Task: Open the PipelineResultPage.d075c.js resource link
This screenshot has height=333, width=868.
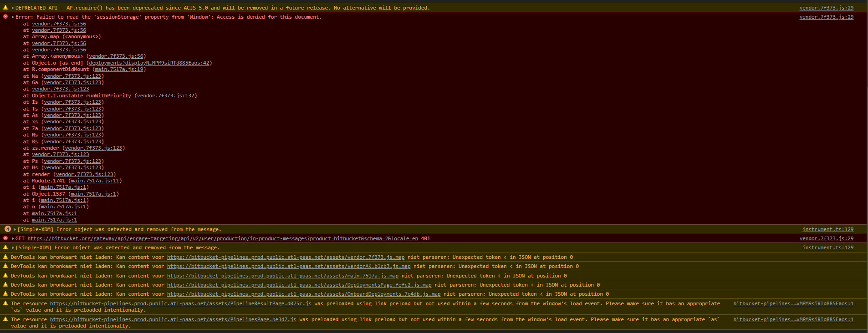Action: pos(180,304)
